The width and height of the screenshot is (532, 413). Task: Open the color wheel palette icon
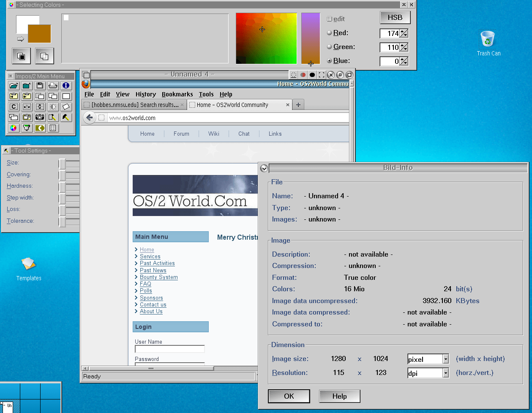tap(14, 128)
